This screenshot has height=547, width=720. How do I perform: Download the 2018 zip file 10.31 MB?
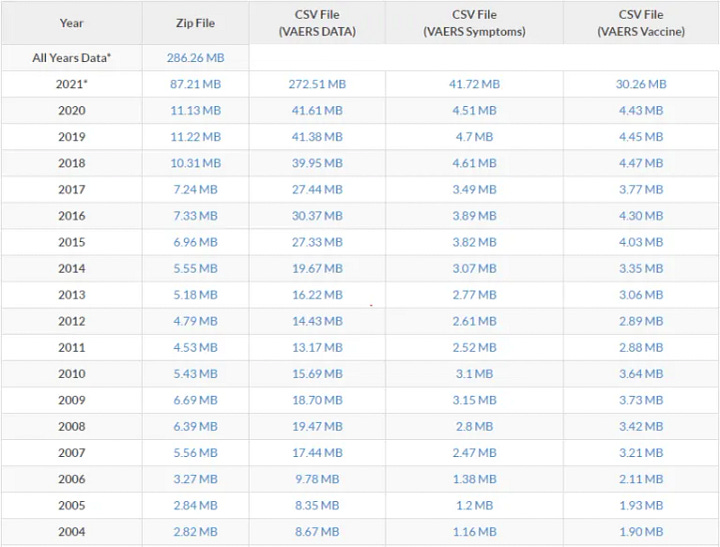196,163
